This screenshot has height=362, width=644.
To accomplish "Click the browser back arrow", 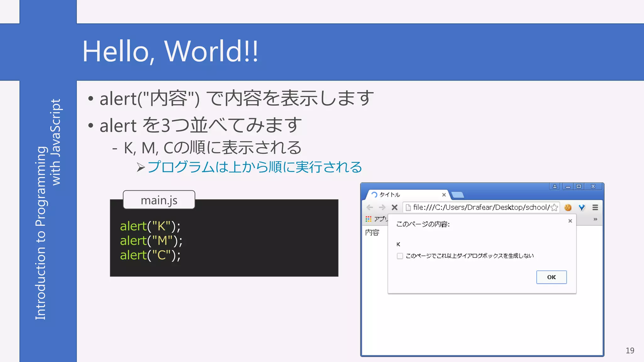I will click(370, 207).
